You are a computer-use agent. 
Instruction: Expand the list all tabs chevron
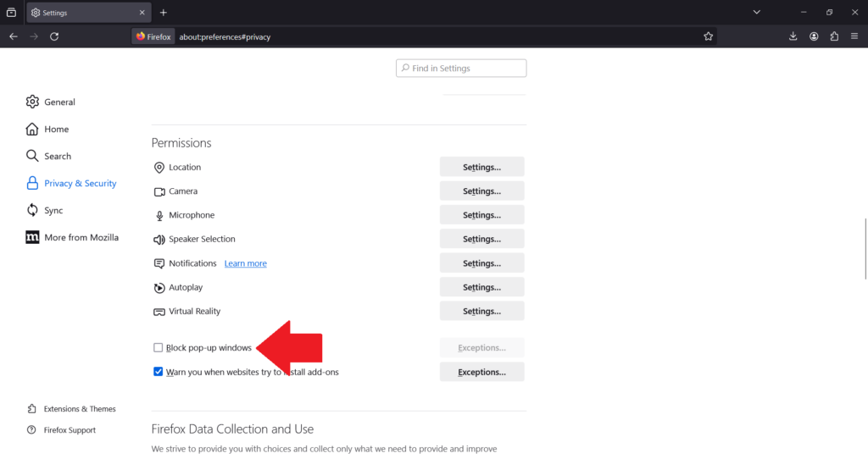click(757, 13)
